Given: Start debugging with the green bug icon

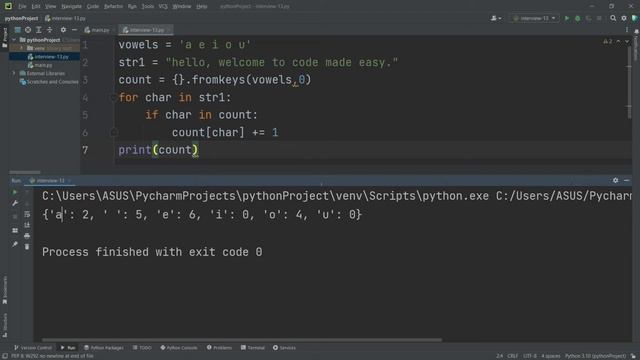Looking at the screenshot, I should pyautogui.click(x=577, y=18).
